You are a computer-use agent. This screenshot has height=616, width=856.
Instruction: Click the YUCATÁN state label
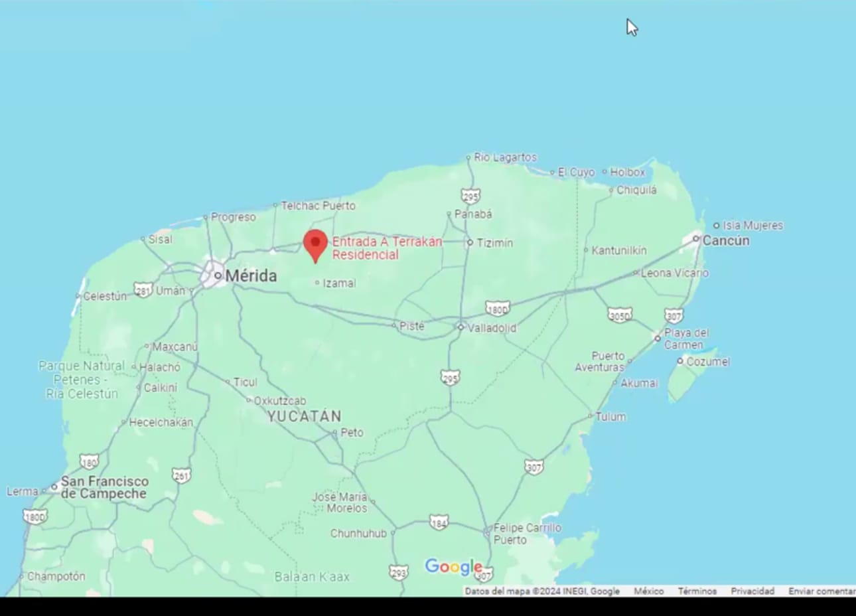click(304, 417)
